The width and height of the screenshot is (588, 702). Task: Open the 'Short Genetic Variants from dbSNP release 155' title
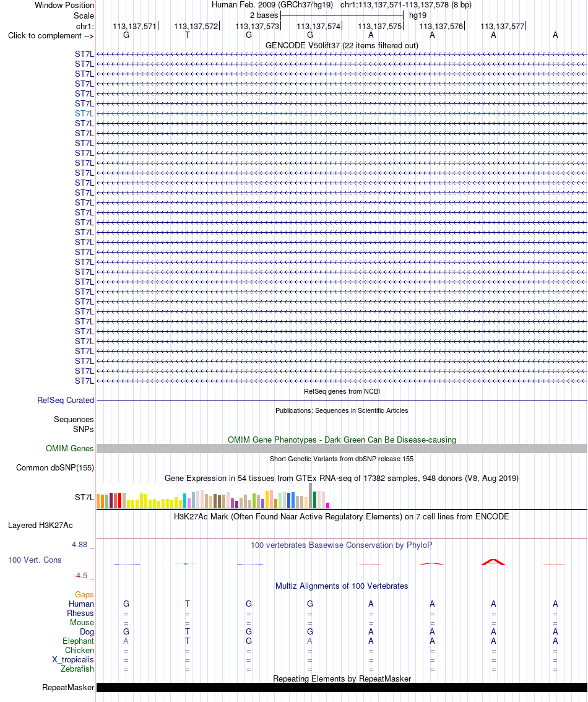tap(342, 459)
